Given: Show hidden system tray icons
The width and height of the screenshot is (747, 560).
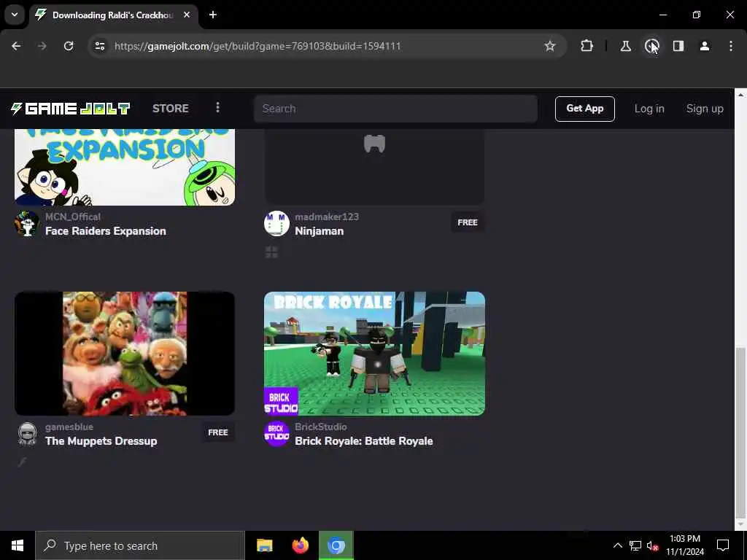Looking at the screenshot, I should (617, 545).
